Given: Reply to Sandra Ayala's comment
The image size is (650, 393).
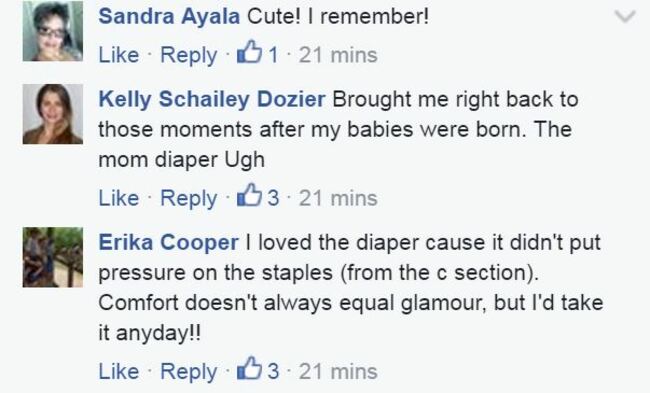Looking at the screenshot, I should pyautogui.click(x=189, y=56).
